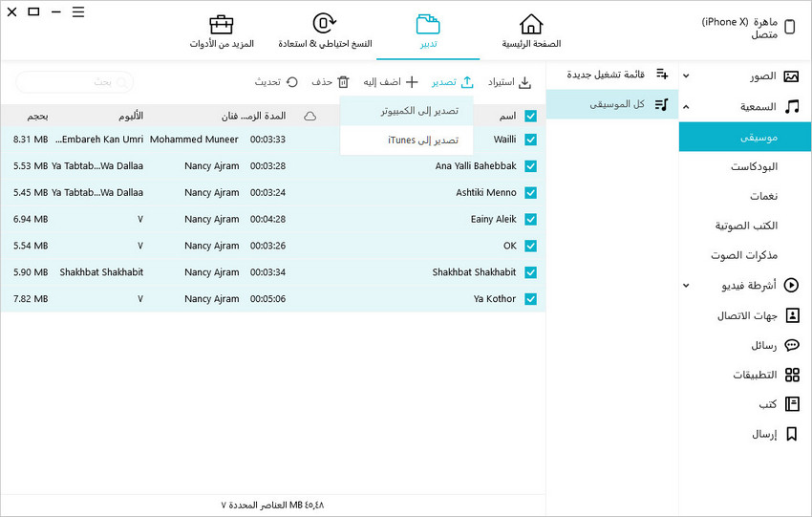This screenshot has width=812, height=517.
Task: Sort by the الألبوم column header
Action: (x=131, y=116)
